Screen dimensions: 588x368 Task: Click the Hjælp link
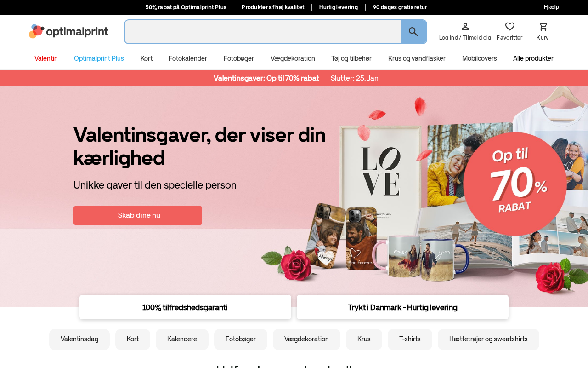(551, 7)
